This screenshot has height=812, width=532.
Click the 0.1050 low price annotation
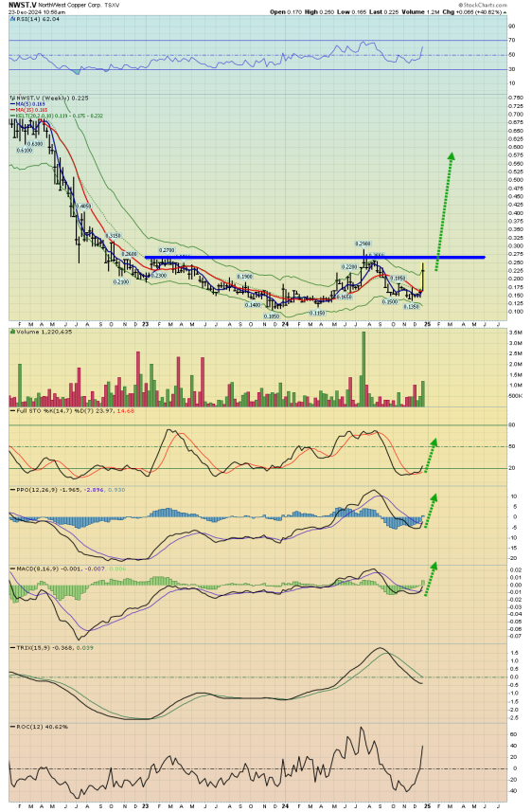272,316
